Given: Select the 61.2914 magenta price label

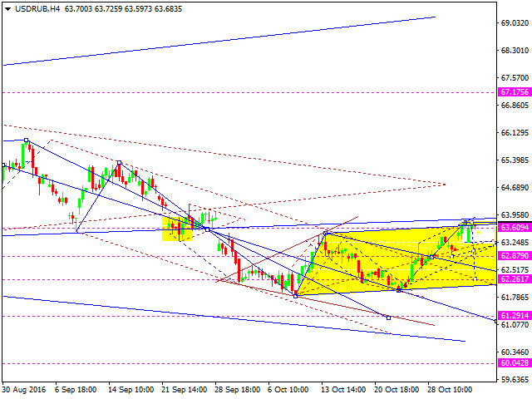Looking at the screenshot, I should (515, 316).
